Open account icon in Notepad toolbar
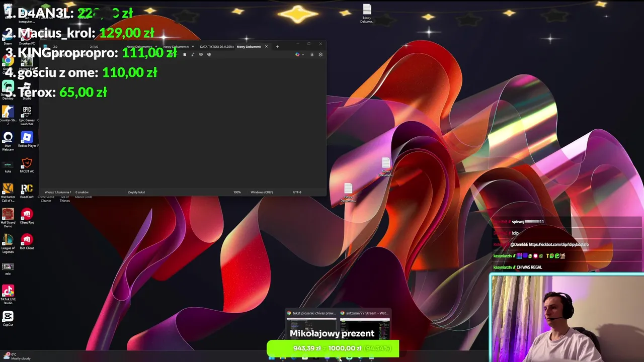The width and height of the screenshot is (644, 362). pyautogui.click(x=312, y=54)
